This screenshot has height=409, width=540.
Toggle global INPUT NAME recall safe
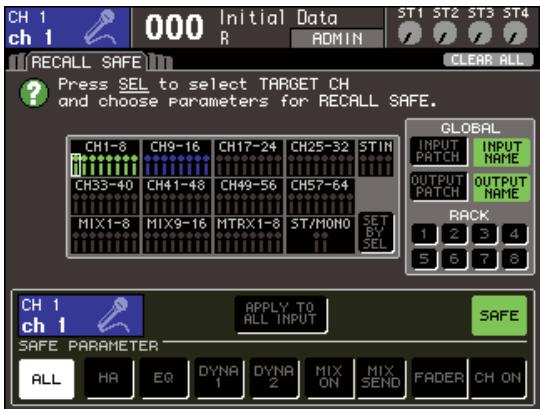click(x=501, y=153)
